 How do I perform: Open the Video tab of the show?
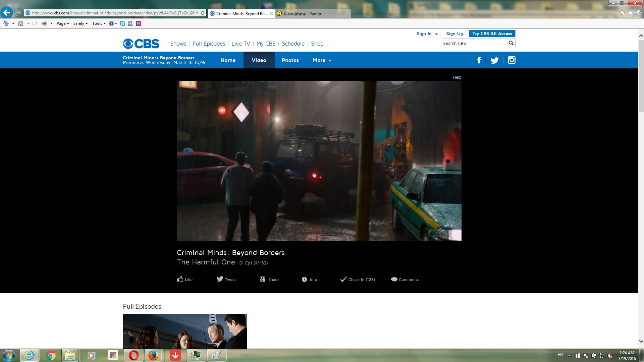point(259,60)
